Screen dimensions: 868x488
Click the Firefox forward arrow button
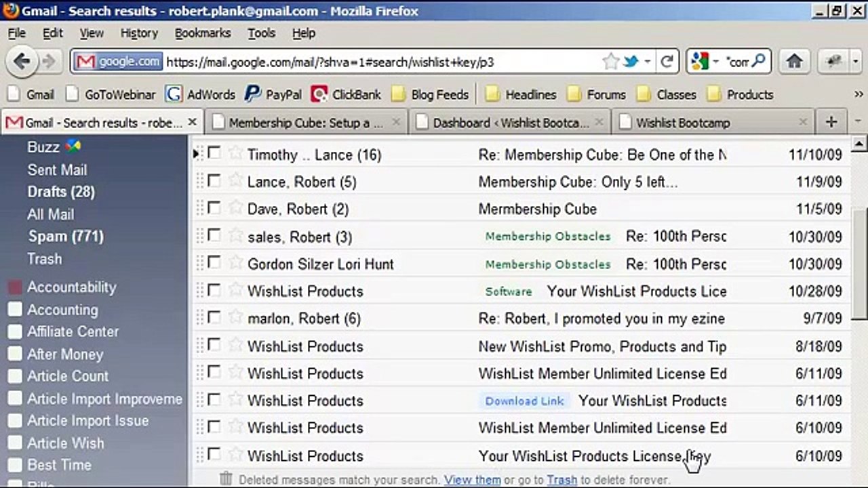click(49, 62)
